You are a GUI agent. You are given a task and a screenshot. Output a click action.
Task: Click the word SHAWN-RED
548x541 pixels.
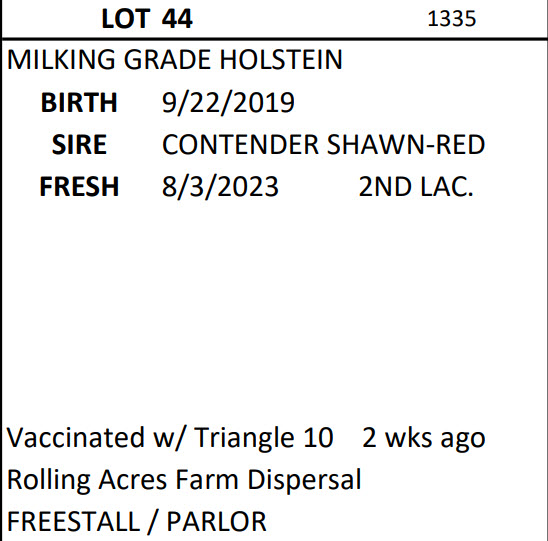(x=406, y=145)
